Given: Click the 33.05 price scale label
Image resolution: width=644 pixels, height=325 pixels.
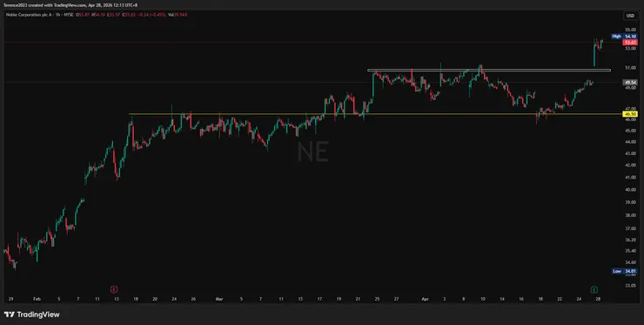Looking at the screenshot, I should (630, 285).
